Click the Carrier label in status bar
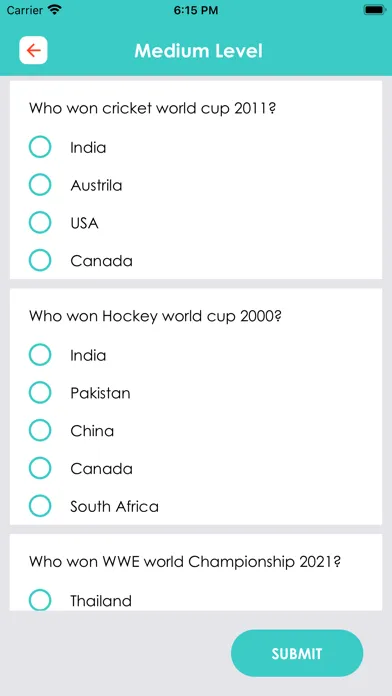392x696 pixels. click(x=25, y=10)
